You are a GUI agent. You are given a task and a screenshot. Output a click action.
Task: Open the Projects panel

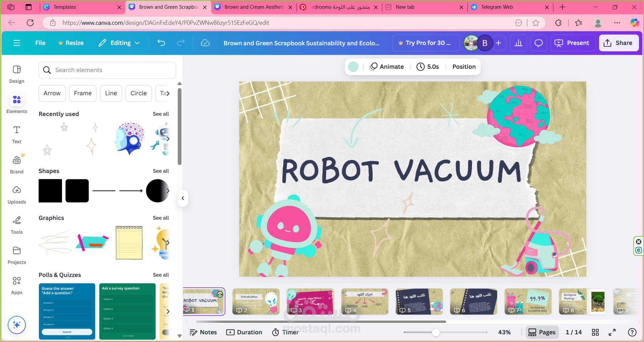pyautogui.click(x=17, y=255)
